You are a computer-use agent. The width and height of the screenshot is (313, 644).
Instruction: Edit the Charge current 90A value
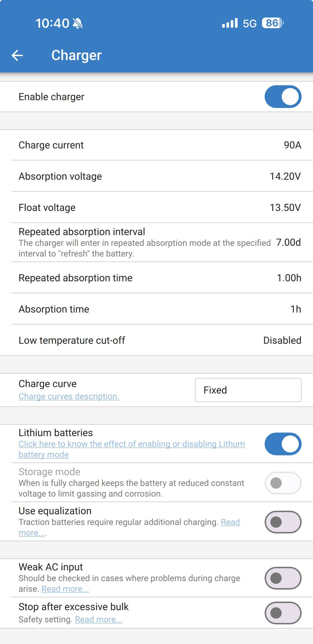[292, 145]
